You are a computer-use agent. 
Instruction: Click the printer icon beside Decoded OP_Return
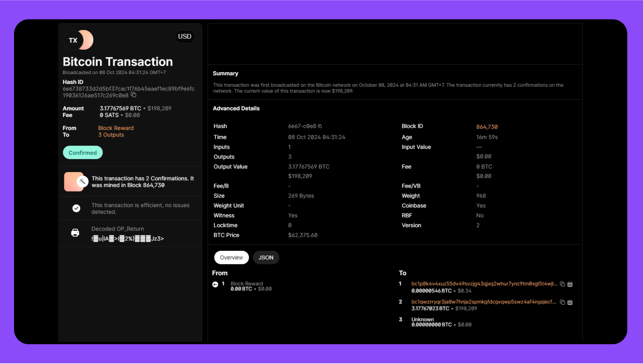click(75, 233)
